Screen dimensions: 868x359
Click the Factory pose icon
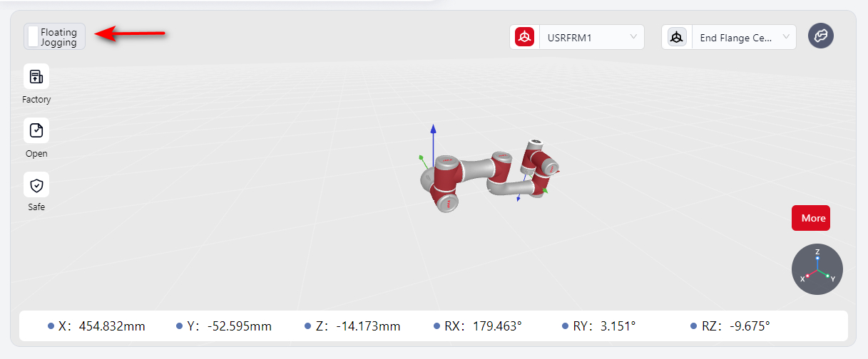click(x=36, y=77)
